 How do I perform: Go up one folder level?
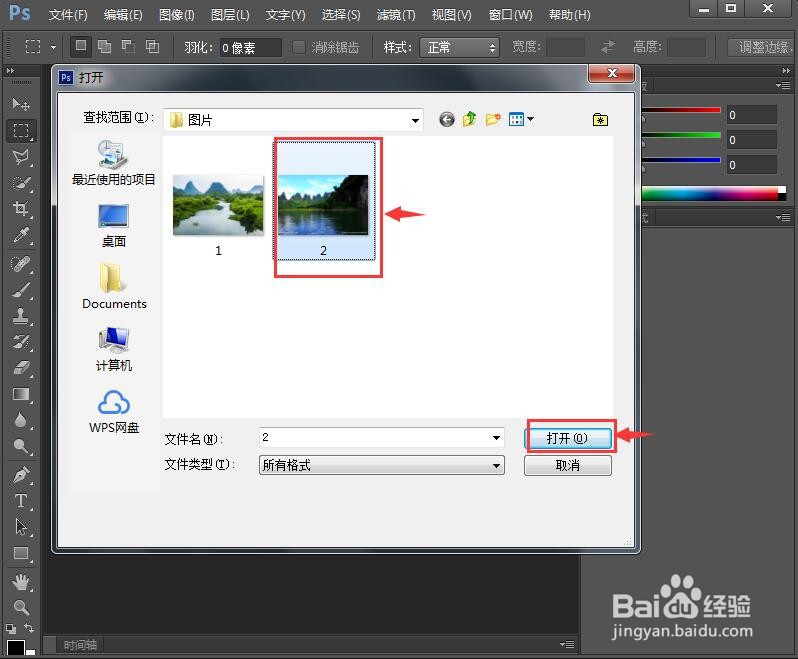tap(469, 120)
